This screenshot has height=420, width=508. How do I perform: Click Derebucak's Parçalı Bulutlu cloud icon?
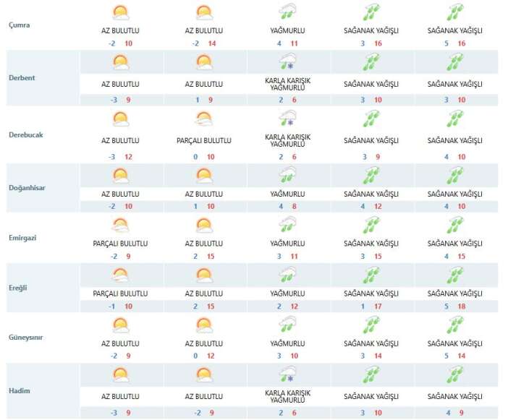click(205, 119)
